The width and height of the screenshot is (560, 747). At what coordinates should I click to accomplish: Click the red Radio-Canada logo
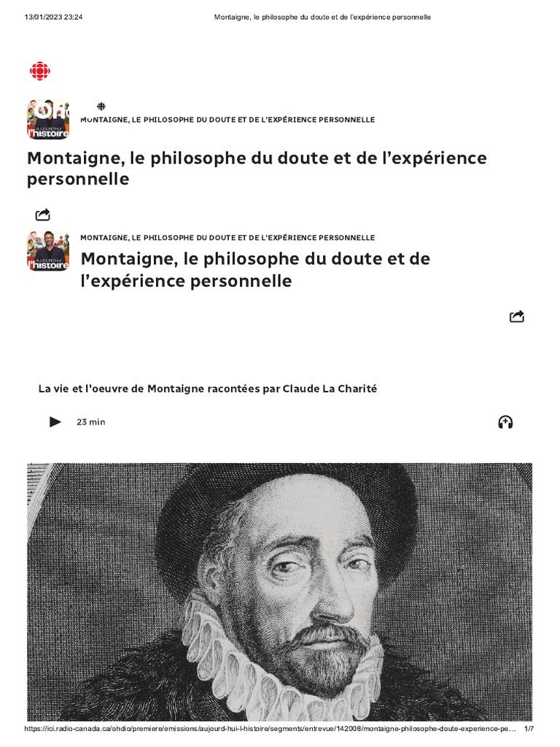pyautogui.click(x=40, y=71)
